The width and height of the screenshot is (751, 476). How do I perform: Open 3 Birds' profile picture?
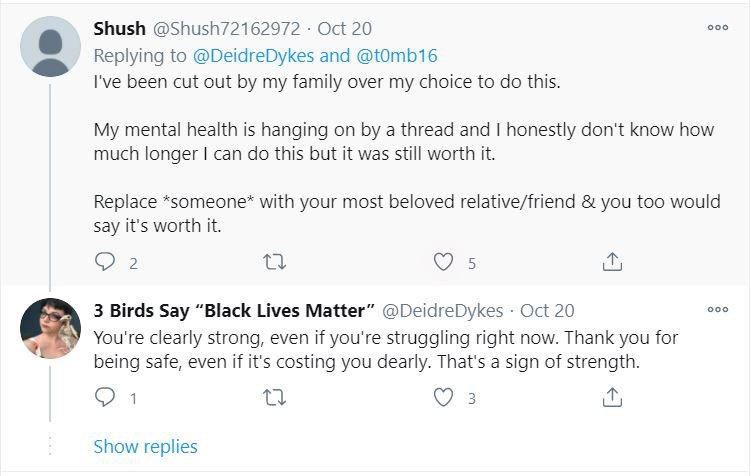[50, 327]
